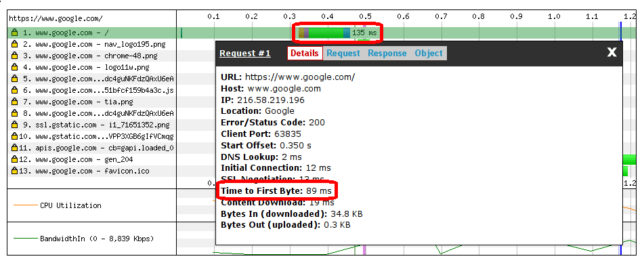Click lock icon beside gen_204
This screenshot has width=644, height=265.
[x=15, y=159]
